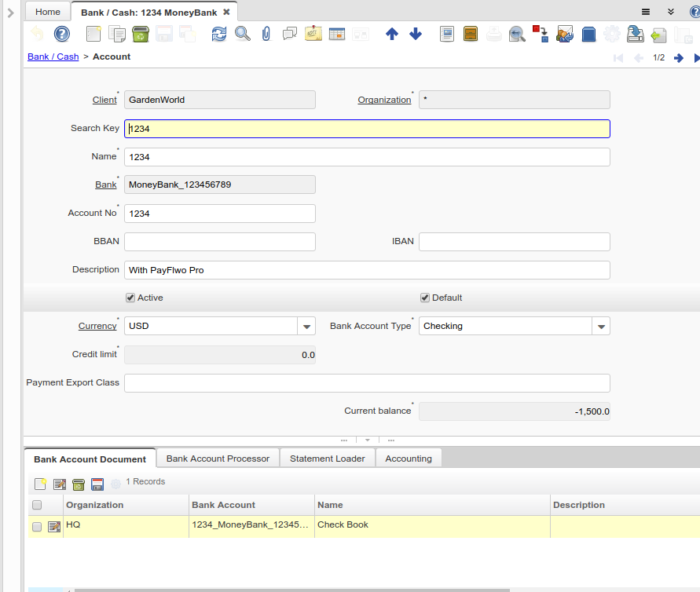Uncheck the Active checkbox
This screenshot has width=700, height=592.
130,298
